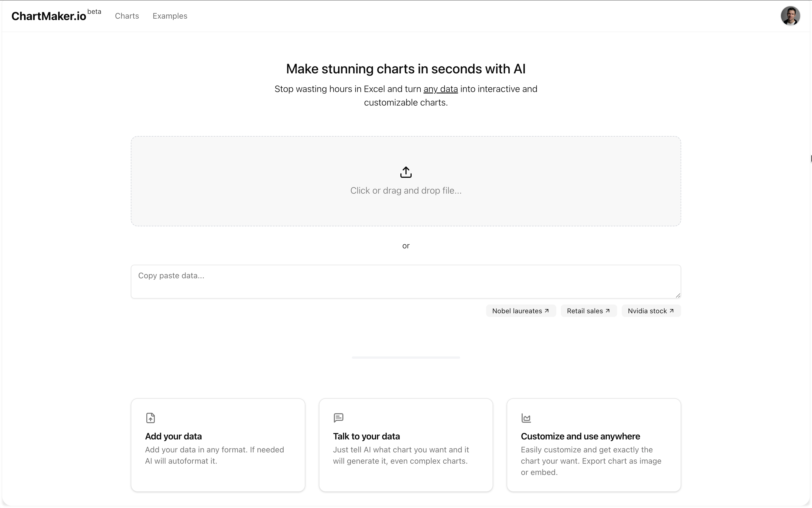
Task: Click the 'Talk to your data' card heading
Action: [367, 436]
